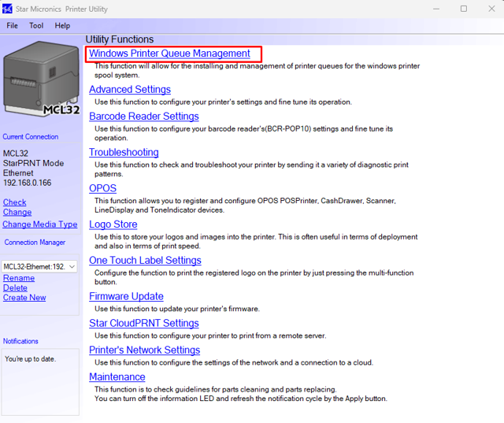504x423 pixels.
Task: Open the Help menu
Action: click(62, 25)
